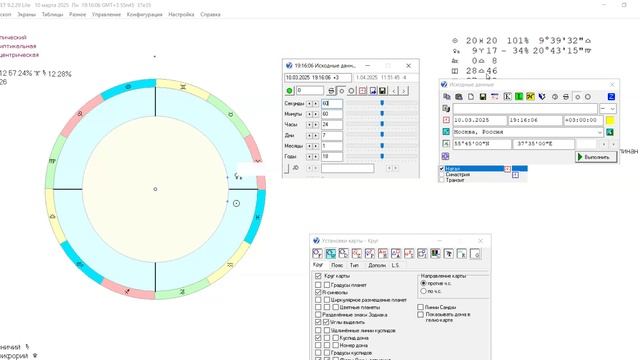Click the increment arrow for Годы
The width and height of the screenshot is (640, 360).
tap(315, 157)
